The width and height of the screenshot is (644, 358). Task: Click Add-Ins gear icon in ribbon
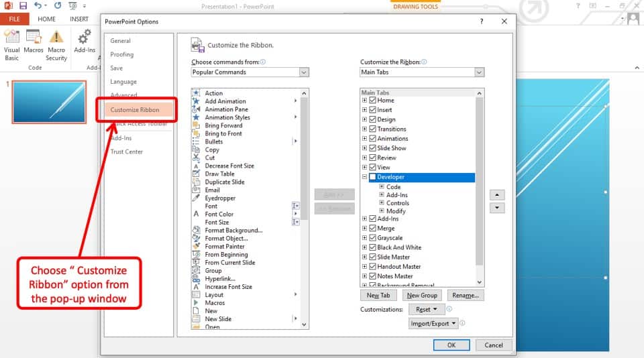pos(85,37)
